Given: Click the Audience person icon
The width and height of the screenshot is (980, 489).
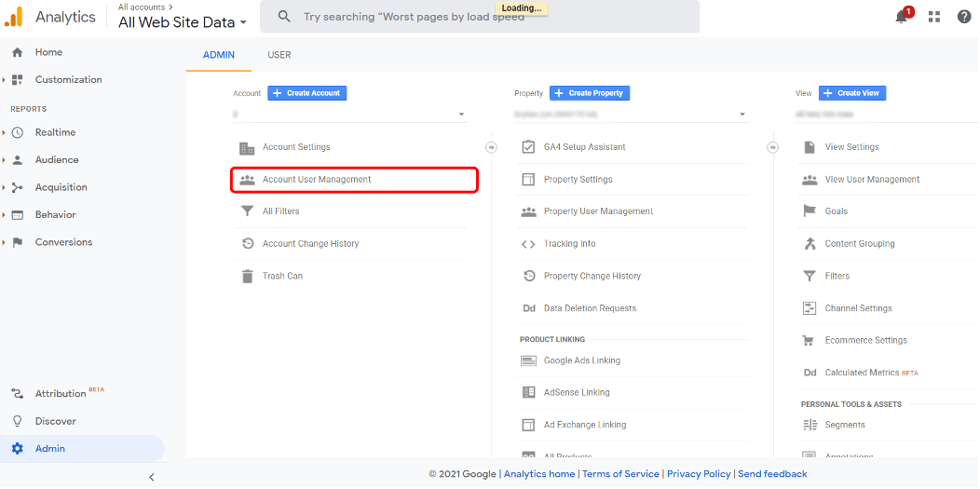Looking at the screenshot, I should click(x=18, y=160).
